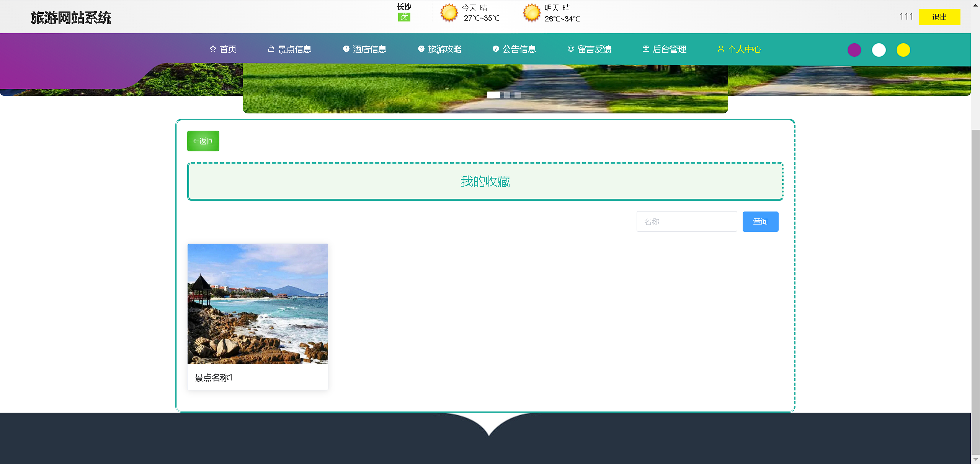Image resolution: width=980 pixels, height=464 pixels.
Task: Click the info icon beside 公告信息
Action: click(x=496, y=49)
